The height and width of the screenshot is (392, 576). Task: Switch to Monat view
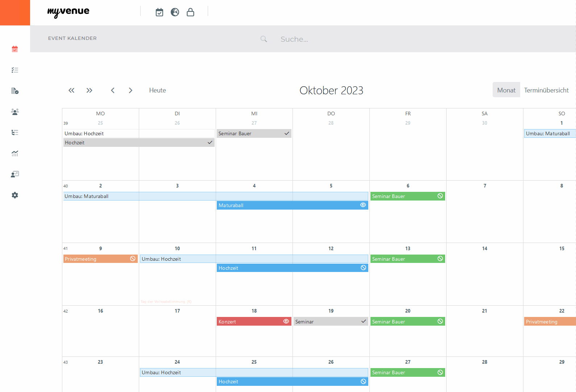tap(506, 90)
